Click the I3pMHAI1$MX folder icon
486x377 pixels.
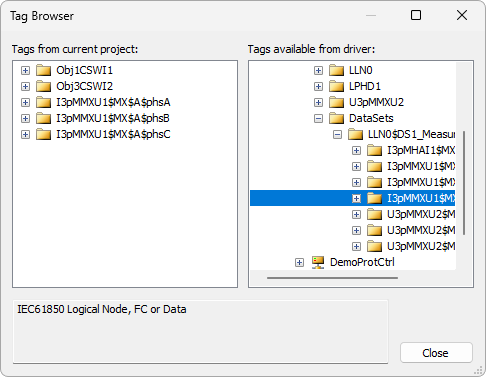pos(374,150)
